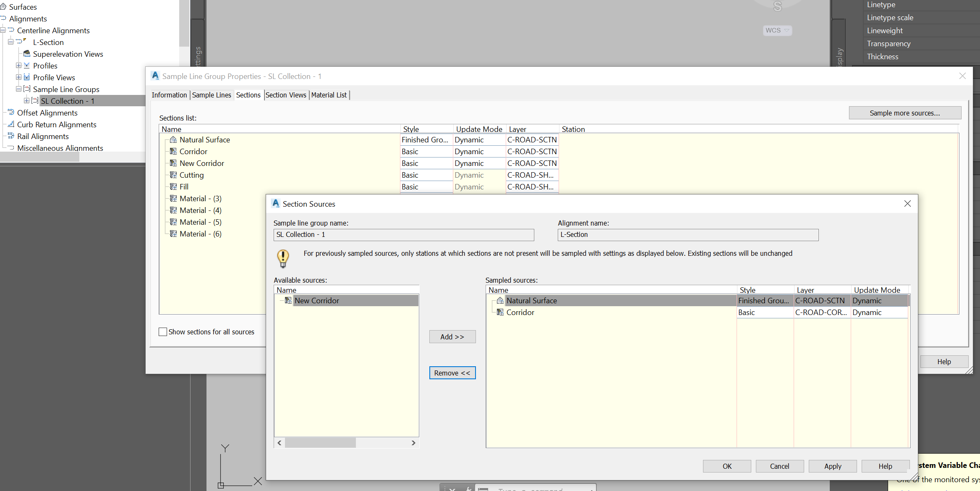The image size is (980, 491).
Task: Click the New Corridor icon in Sections list
Action: click(x=173, y=163)
